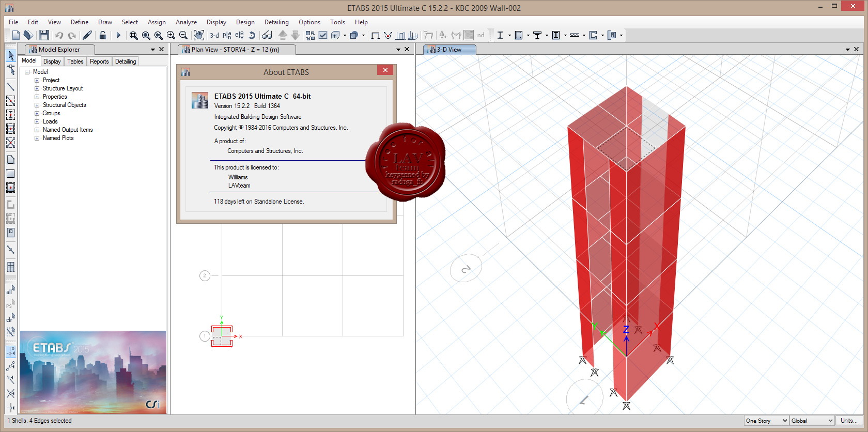Expand the Project tree node
Viewport: 868px width, 432px height.
37,80
